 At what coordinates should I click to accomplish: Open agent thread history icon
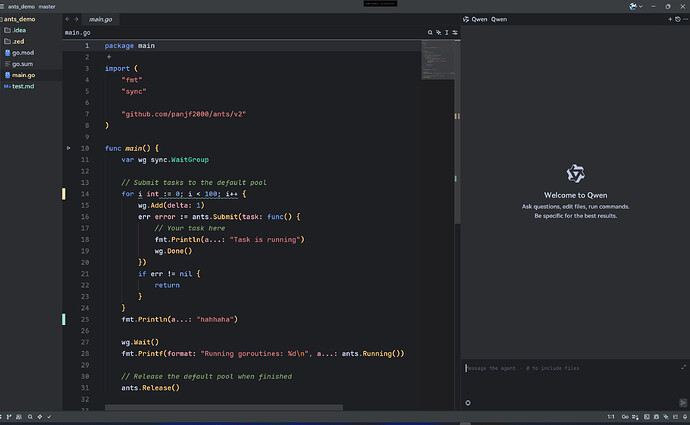[x=678, y=19]
